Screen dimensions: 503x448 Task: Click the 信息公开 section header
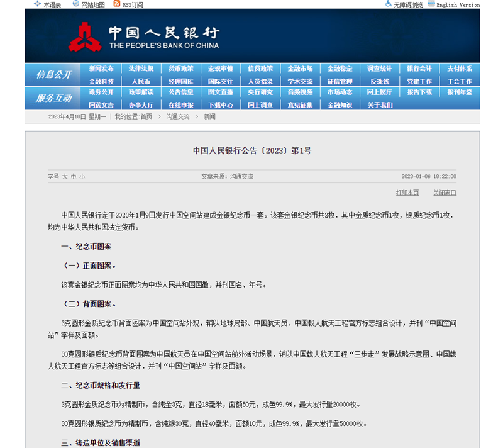click(x=53, y=75)
